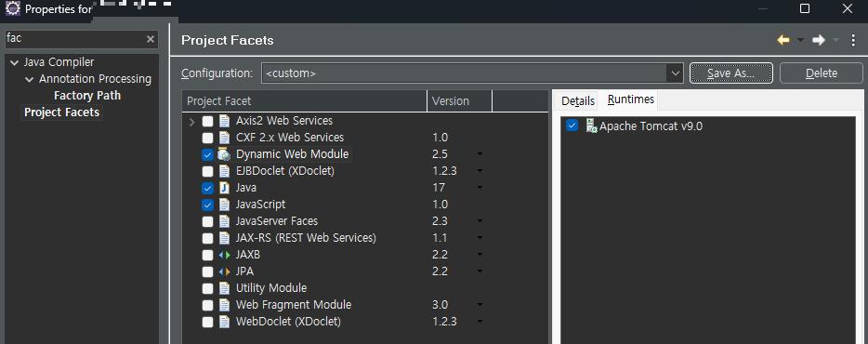Select Factory Path in the tree
868x344 pixels.
(x=87, y=95)
